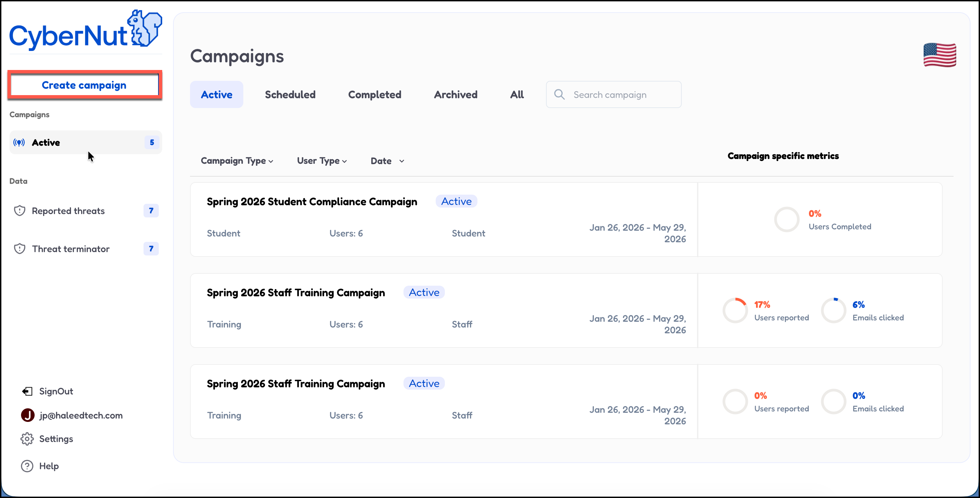The height and width of the screenshot is (498, 980).
Task: Click the CyberNut squirrel logo
Action: pos(144,29)
